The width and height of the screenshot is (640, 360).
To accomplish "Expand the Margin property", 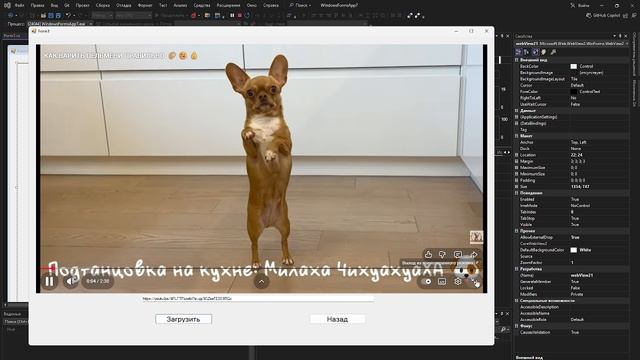I will [517, 161].
